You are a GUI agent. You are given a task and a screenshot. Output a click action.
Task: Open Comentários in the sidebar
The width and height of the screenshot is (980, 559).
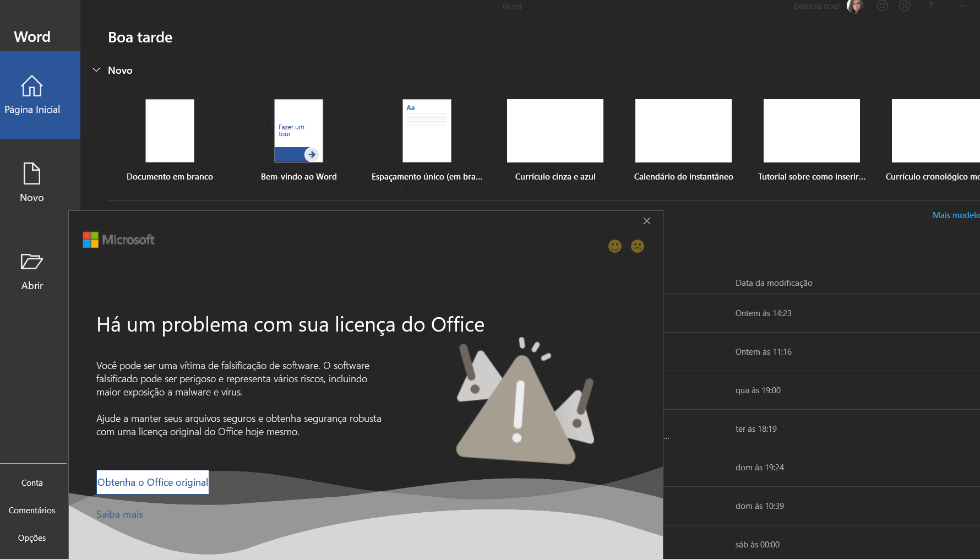[x=32, y=511]
